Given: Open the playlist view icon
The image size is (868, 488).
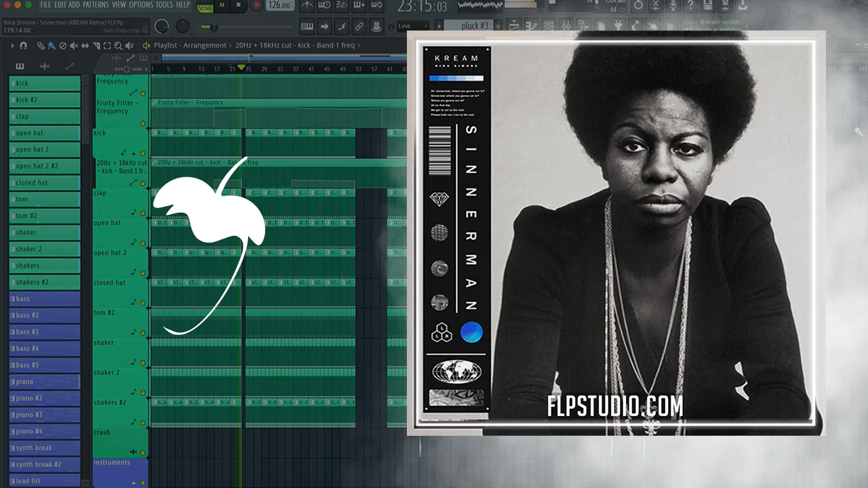Looking at the screenshot, I should (515, 26).
